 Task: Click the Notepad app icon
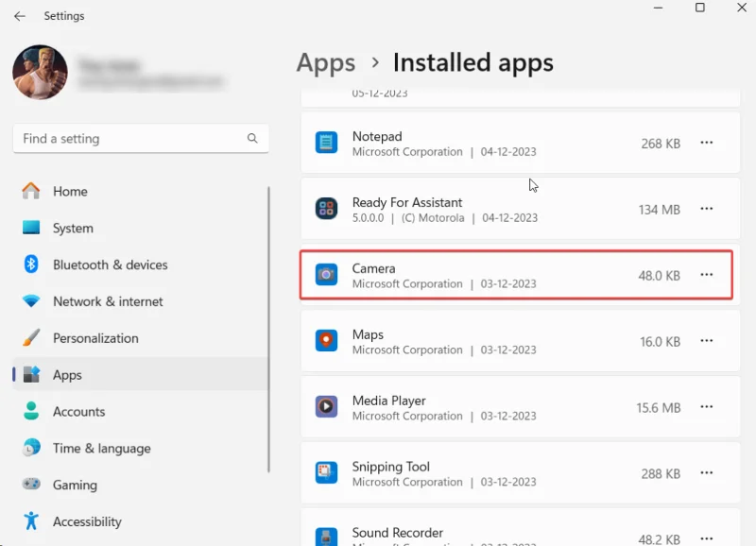[x=326, y=144]
